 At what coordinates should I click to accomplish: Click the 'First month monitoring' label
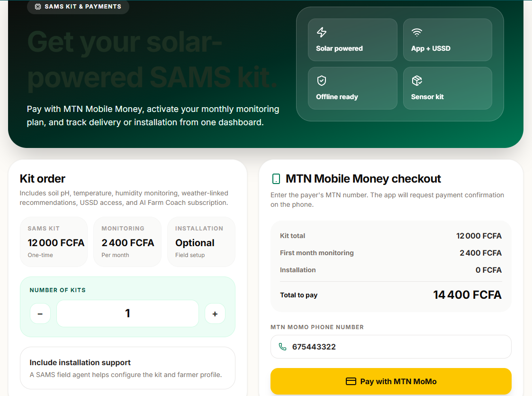pyautogui.click(x=316, y=253)
